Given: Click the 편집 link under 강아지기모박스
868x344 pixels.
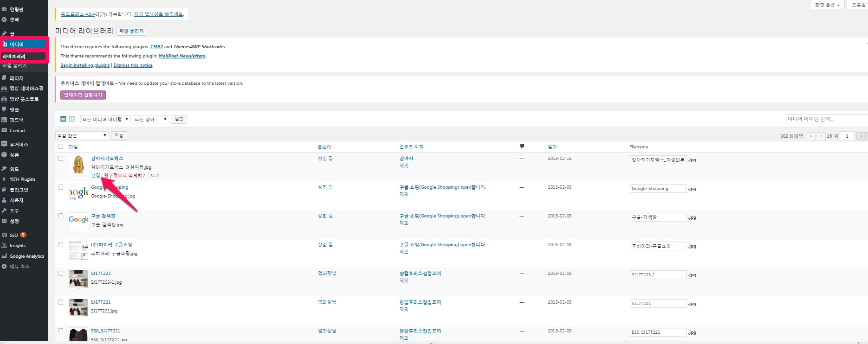Looking at the screenshot, I should click(x=95, y=176).
